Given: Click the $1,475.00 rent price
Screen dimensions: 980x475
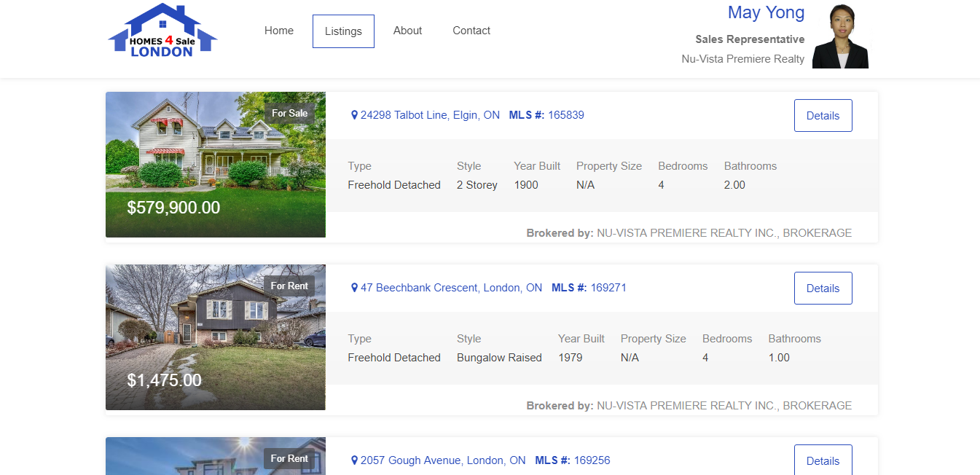Looking at the screenshot, I should (x=165, y=380).
